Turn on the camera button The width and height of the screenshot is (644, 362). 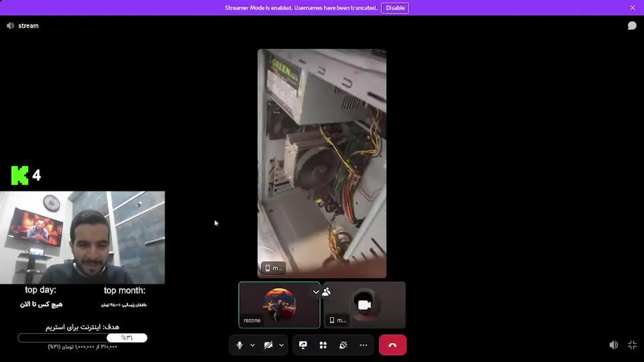[268, 345]
